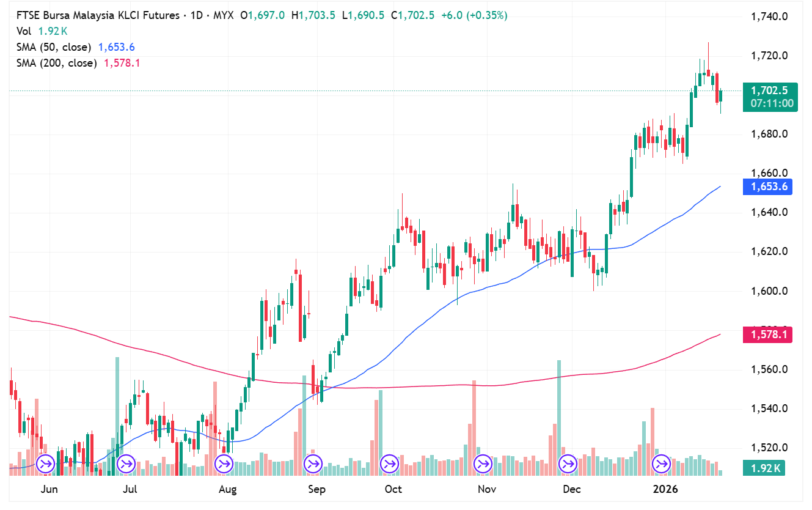Open the rollover marker near Aug
812x510 pixels.
click(x=224, y=464)
